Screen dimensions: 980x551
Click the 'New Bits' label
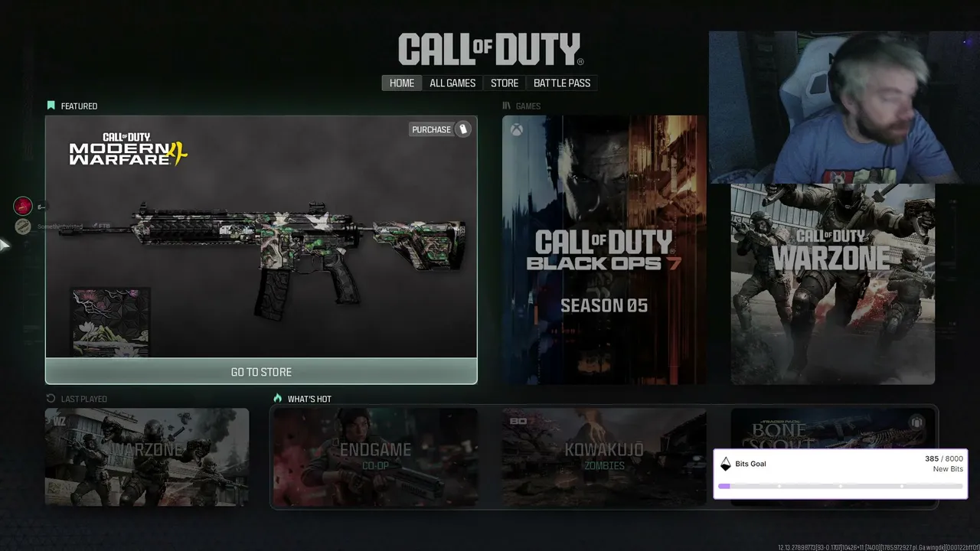pyautogui.click(x=948, y=469)
